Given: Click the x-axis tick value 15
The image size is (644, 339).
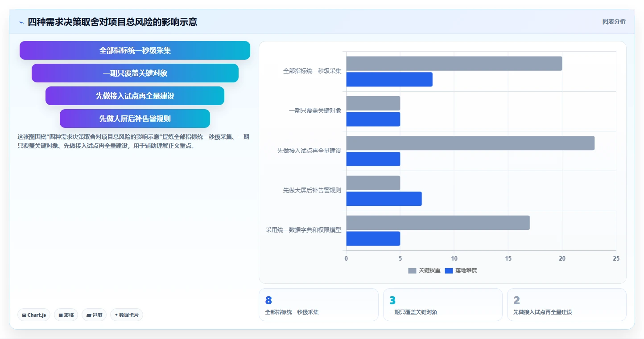Looking at the screenshot, I should (508, 258).
